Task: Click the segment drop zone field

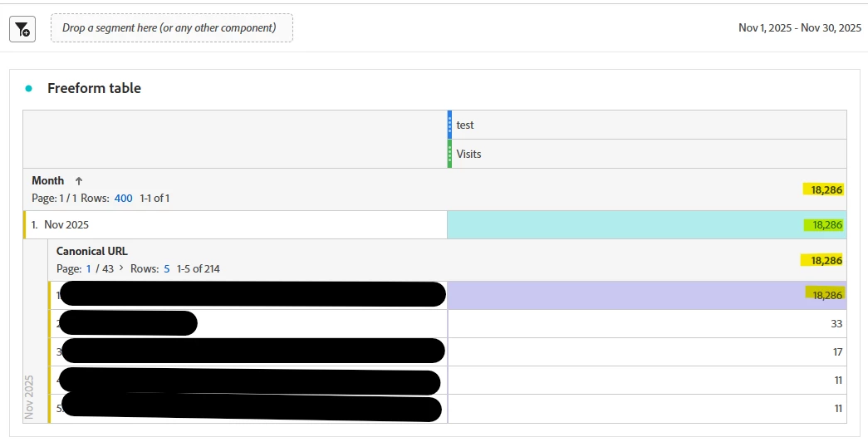Action: 172,27
